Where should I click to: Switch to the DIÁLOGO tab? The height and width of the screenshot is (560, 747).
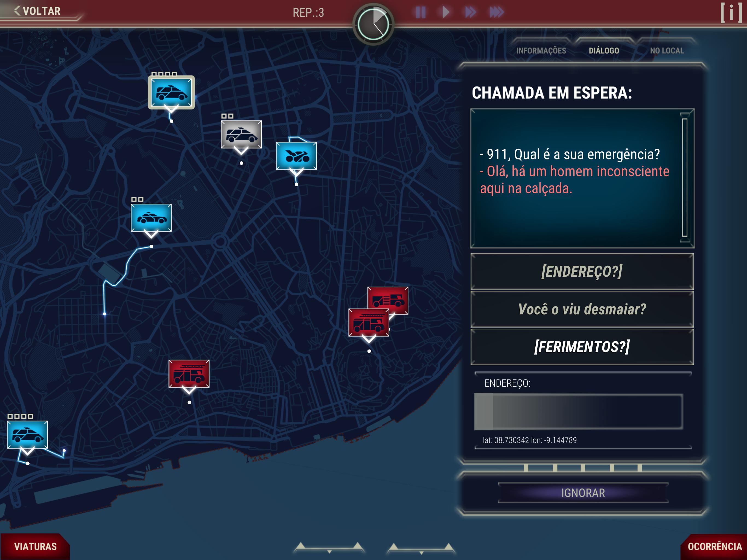[x=604, y=51]
